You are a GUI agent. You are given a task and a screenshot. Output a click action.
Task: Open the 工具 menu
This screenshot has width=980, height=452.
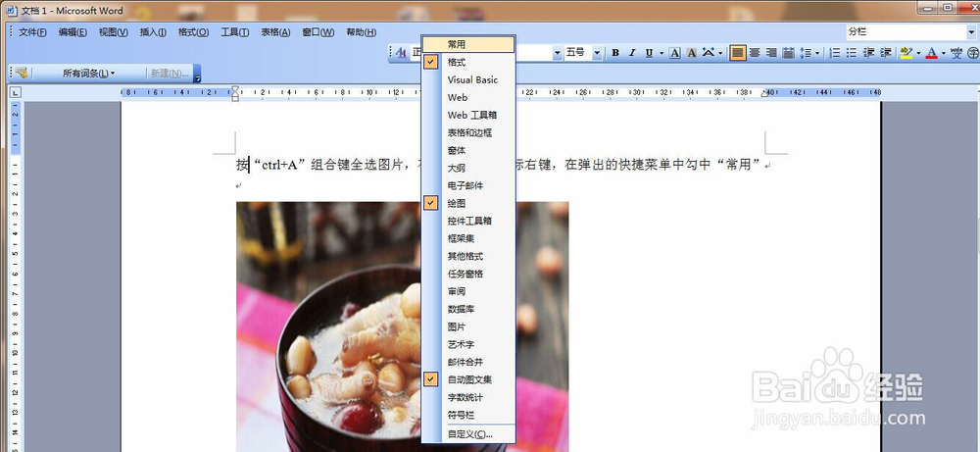pos(234,32)
